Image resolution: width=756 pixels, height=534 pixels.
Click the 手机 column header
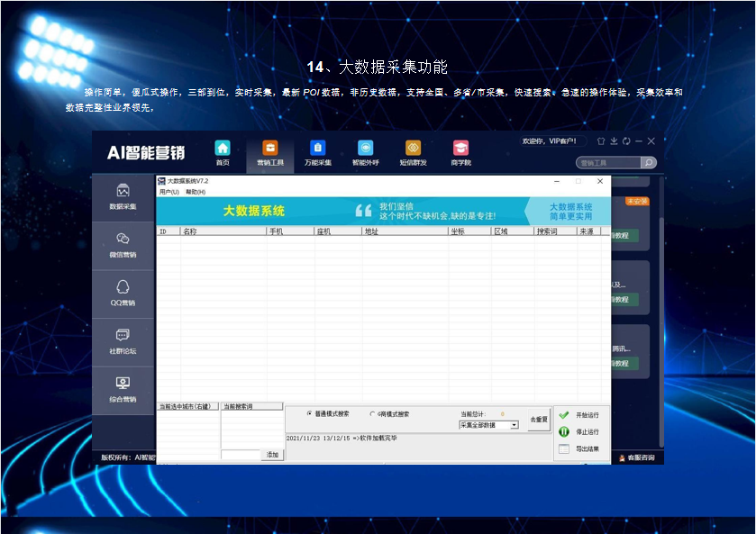pos(291,231)
